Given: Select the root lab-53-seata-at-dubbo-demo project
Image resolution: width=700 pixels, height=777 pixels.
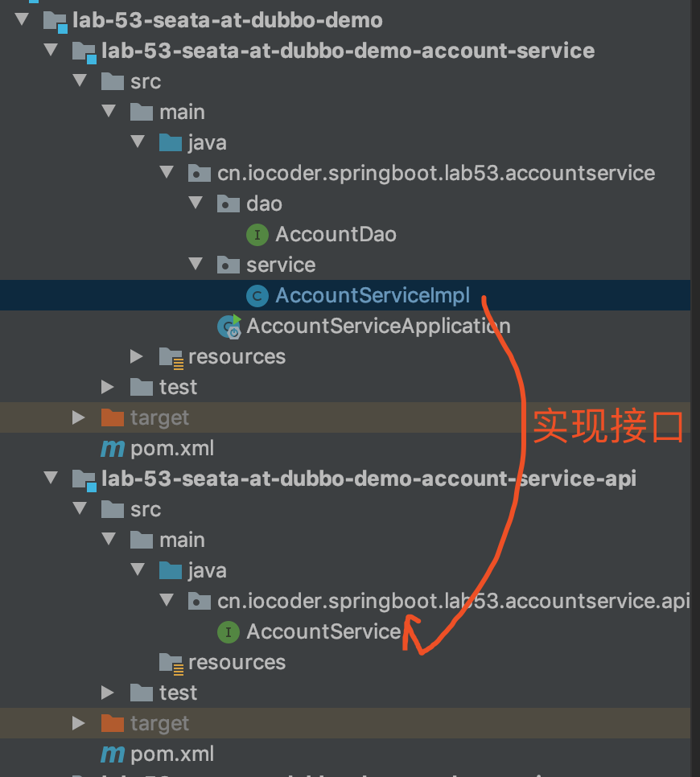Looking at the screenshot, I should [x=227, y=20].
